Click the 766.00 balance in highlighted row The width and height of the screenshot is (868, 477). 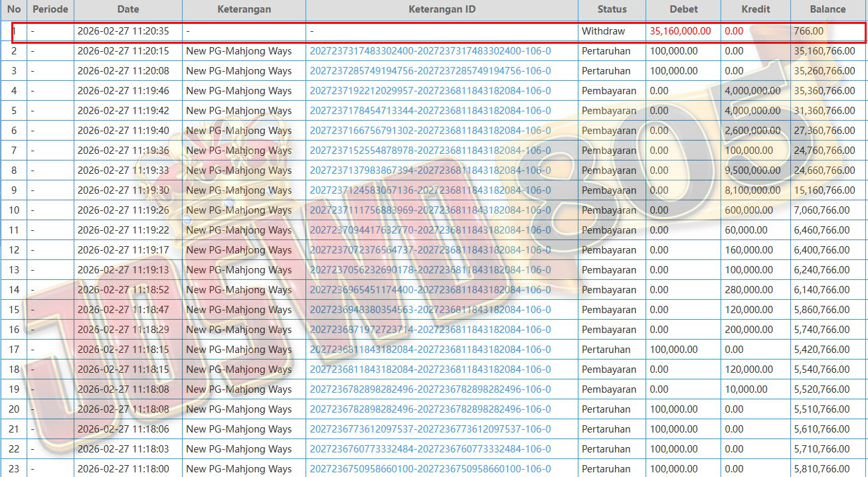[808, 31]
